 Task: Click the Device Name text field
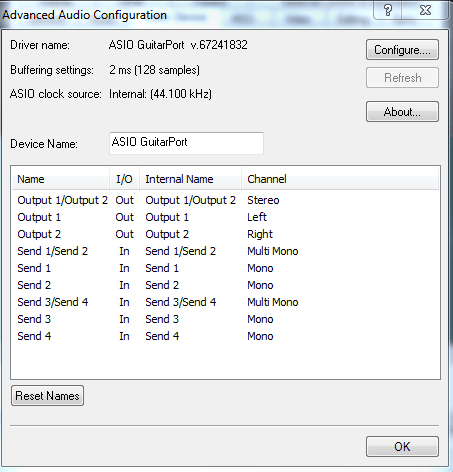[x=186, y=143]
